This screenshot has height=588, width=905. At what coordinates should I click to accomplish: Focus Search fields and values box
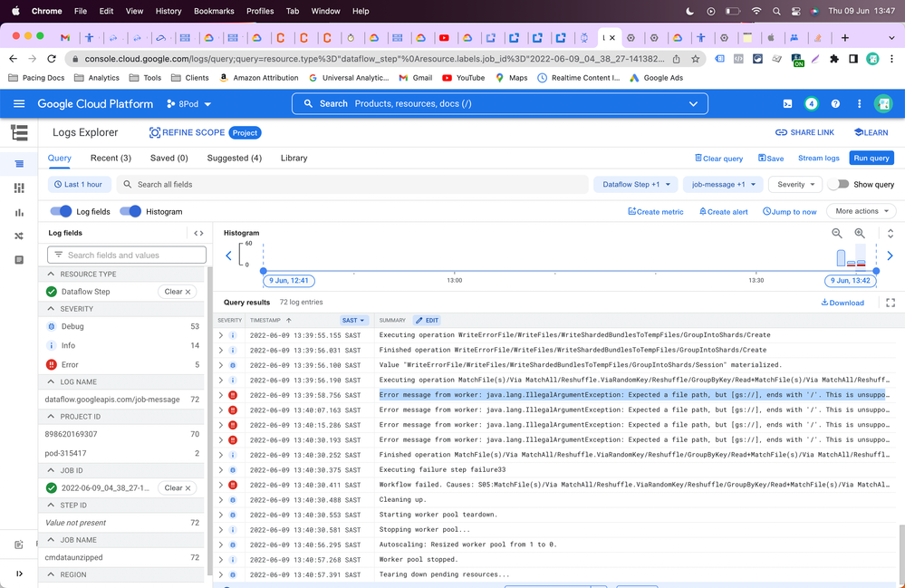tap(127, 255)
